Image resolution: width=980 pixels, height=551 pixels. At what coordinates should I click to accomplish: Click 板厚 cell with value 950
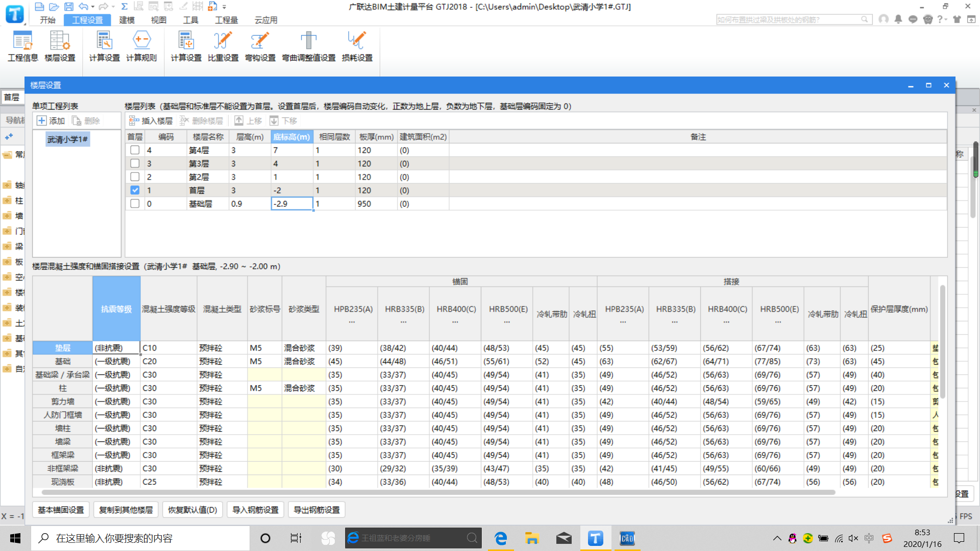[376, 204]
